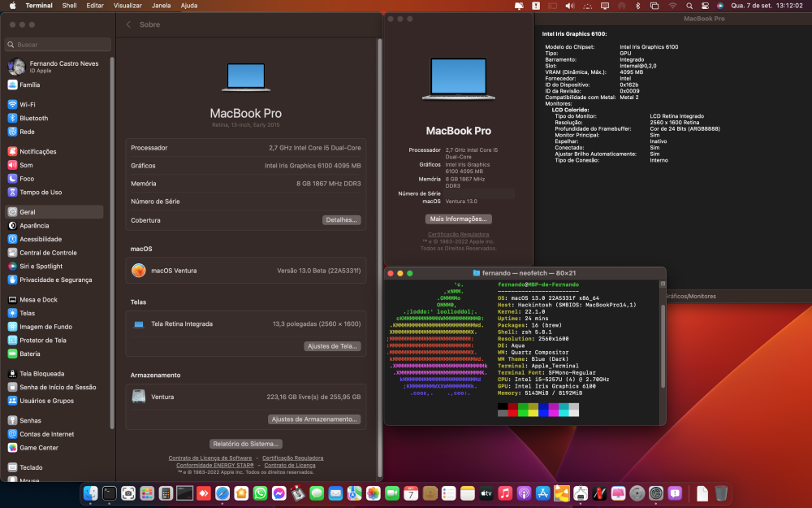The height and width of the screenshot is (508, 812).
Task: Click the Siri icon in menu bar
Action: (x=720, y=6)
